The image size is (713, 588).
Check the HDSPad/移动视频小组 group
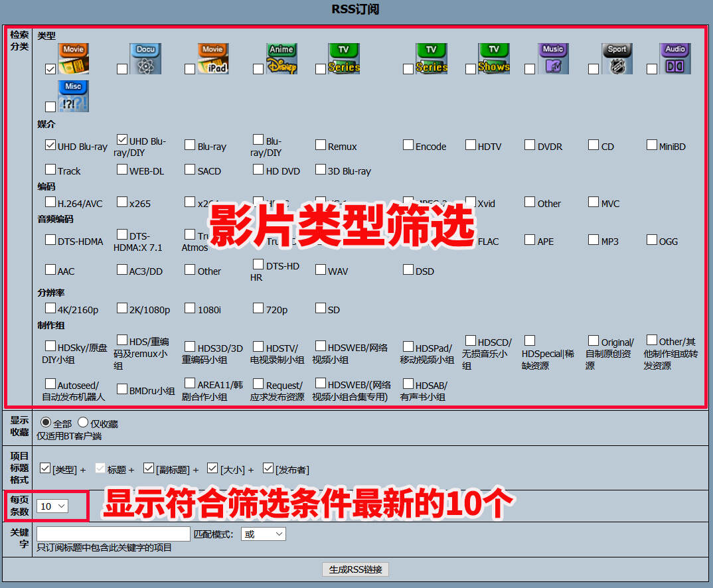pos(408,346)
